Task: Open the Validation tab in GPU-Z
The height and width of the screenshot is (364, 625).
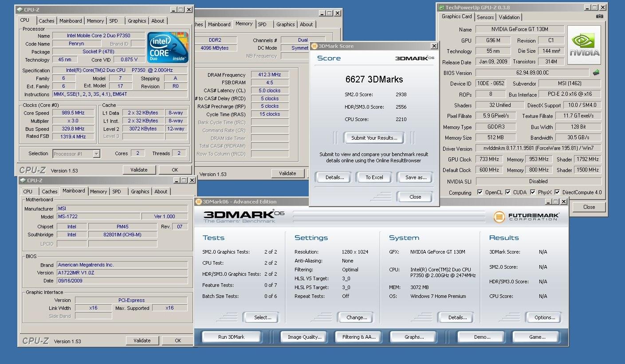Action: tap(509, 17)
